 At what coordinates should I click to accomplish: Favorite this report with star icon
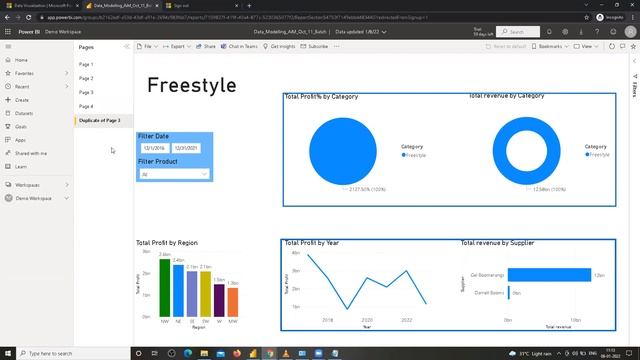[633, 47]
